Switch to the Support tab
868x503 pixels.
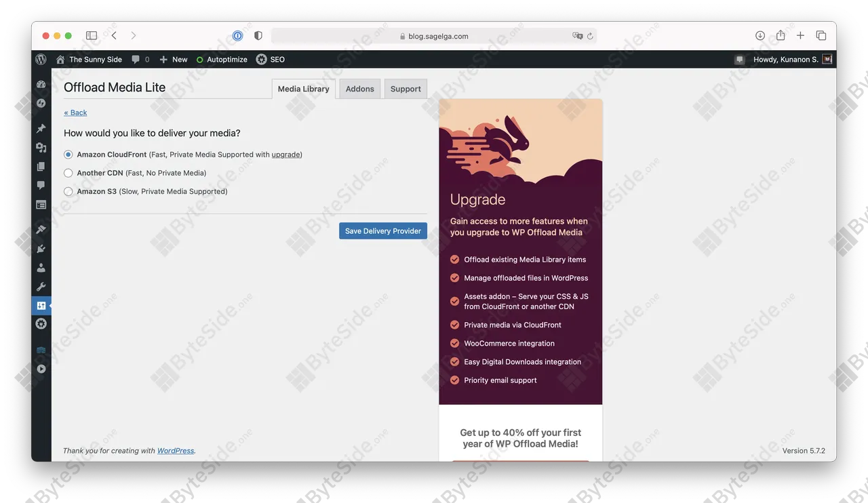click(406, 89)
